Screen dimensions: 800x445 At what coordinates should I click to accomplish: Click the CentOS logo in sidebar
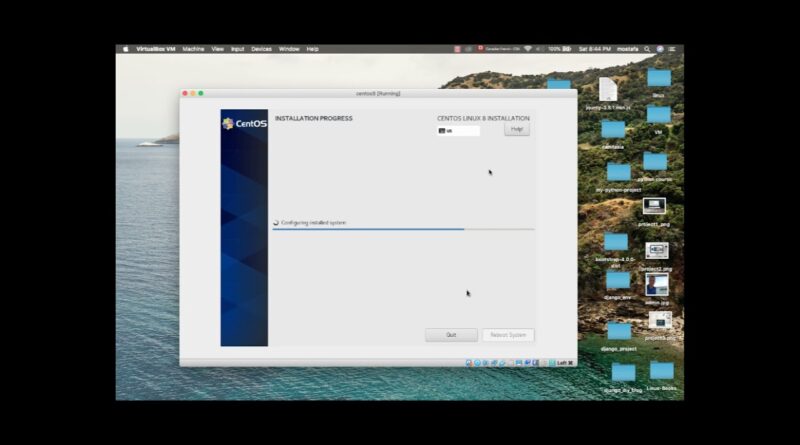[x=244, y=123]
